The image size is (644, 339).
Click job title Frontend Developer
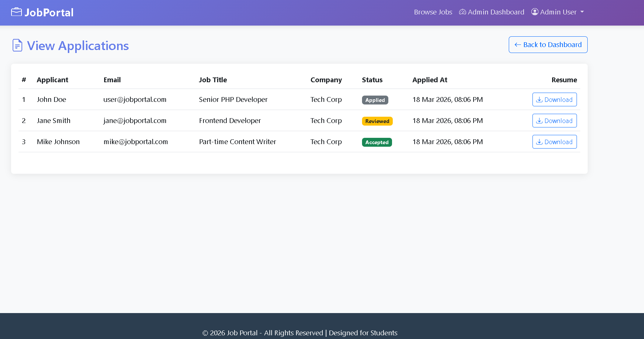point(230,121)
